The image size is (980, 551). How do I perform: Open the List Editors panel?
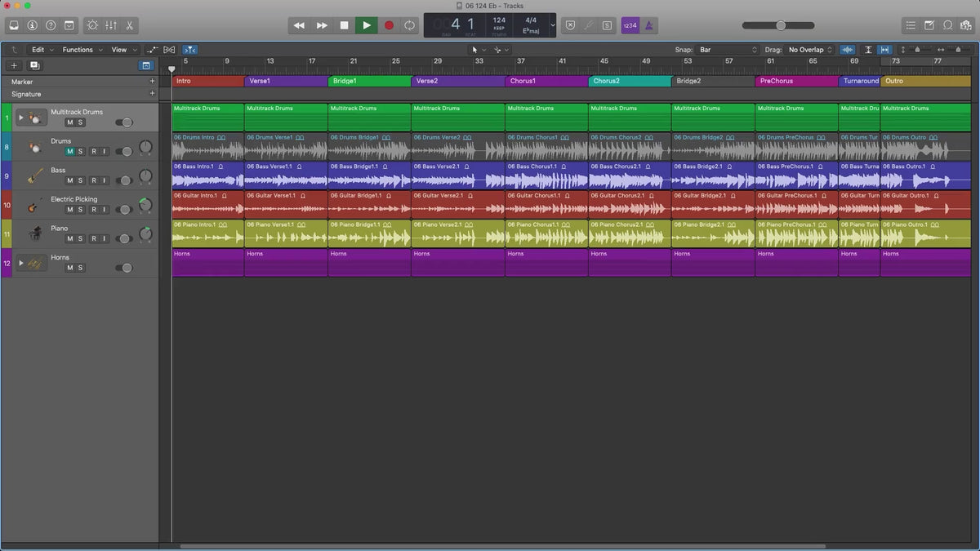pyautogui.click(x=911, y=25)
